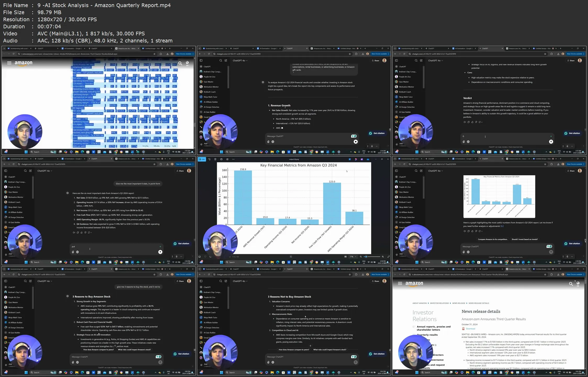Open ChatGPT 4o model dropdown in Verdict frame
Screen dimensions: 588x377
coord(435,61)
